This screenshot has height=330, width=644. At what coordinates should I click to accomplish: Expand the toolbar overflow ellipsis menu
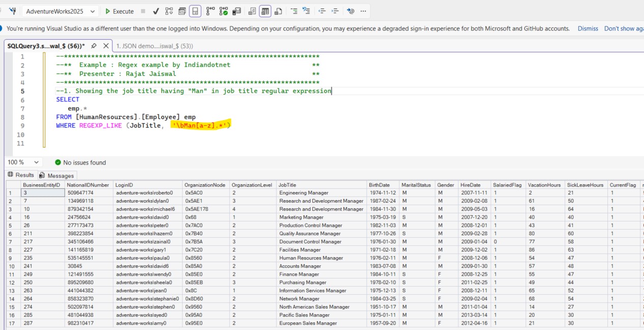tap(363, 11)
